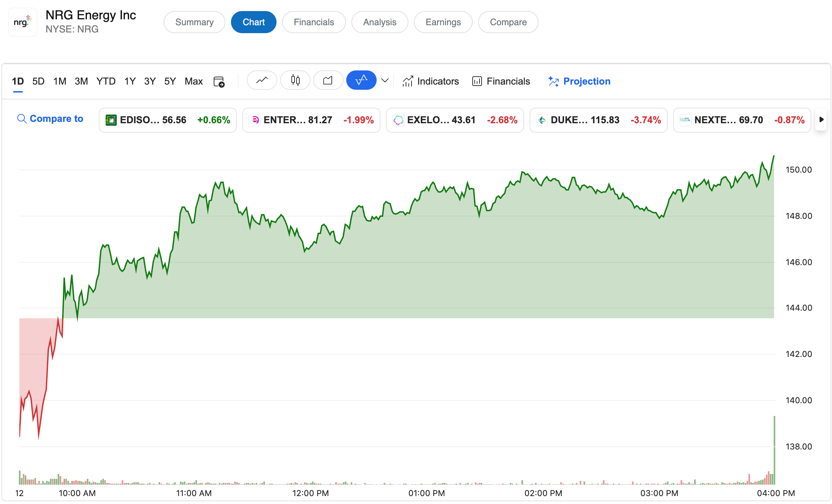Open the custom date range calendar icon

(219, 81)
